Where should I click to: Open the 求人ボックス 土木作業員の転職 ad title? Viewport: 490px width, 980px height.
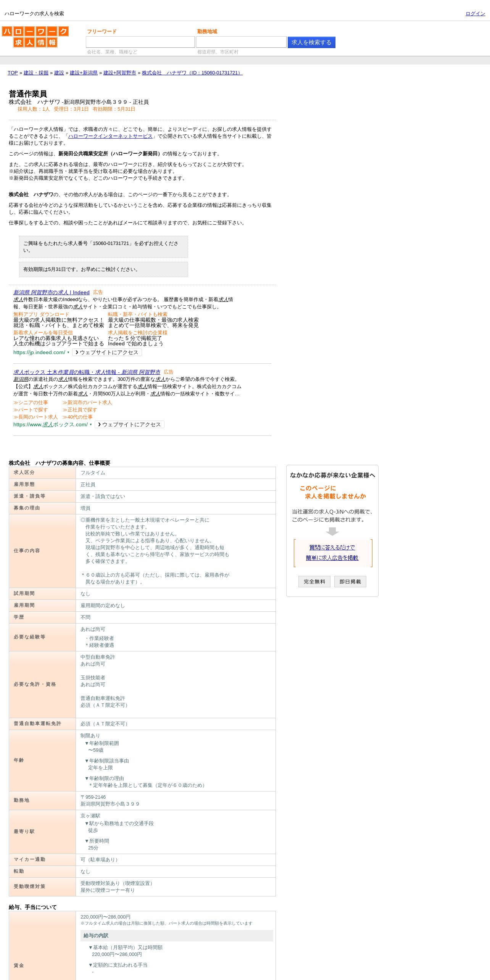[x=87, y=372]
